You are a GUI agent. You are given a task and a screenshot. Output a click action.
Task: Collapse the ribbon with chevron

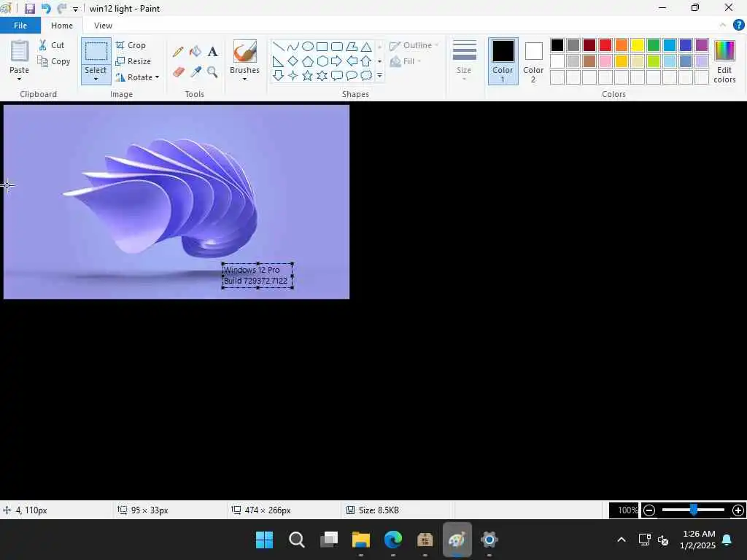pos(723,26)
